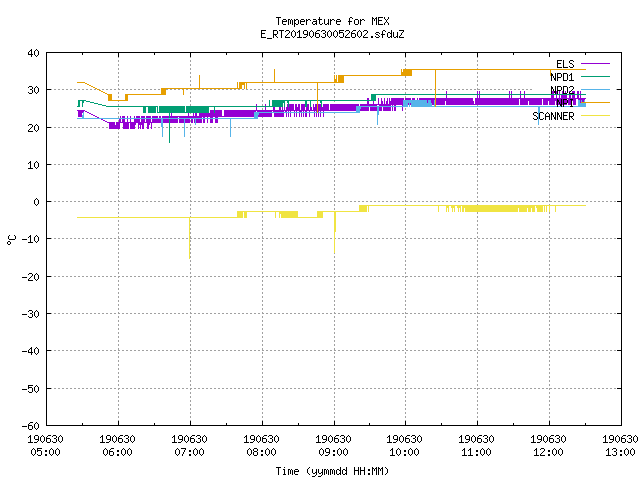
Task: Click the y-axis label 20
Action: click(x=33, y=128)
